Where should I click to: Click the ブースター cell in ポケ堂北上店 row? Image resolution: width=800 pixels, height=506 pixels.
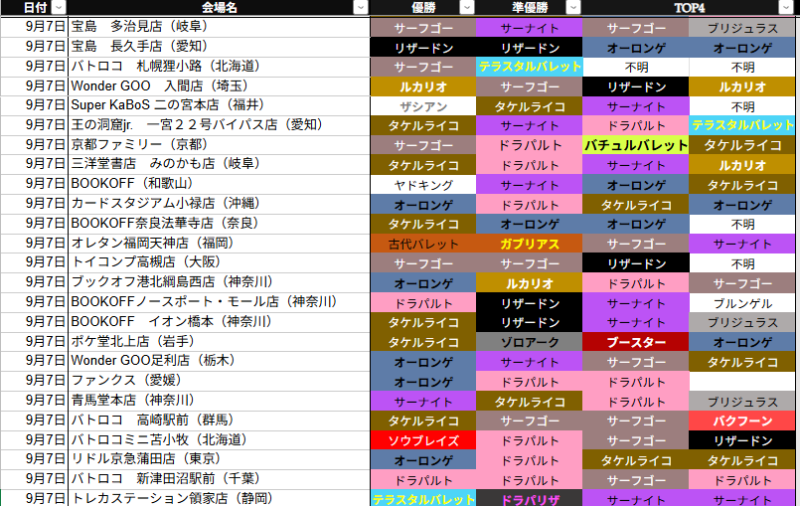636,342
